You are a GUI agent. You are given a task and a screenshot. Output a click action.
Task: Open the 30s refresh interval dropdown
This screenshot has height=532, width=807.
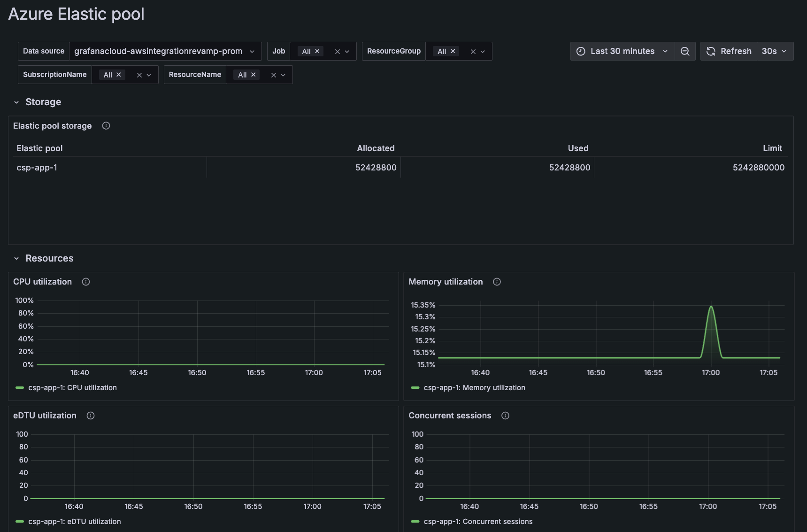click(x=775, y=51)
